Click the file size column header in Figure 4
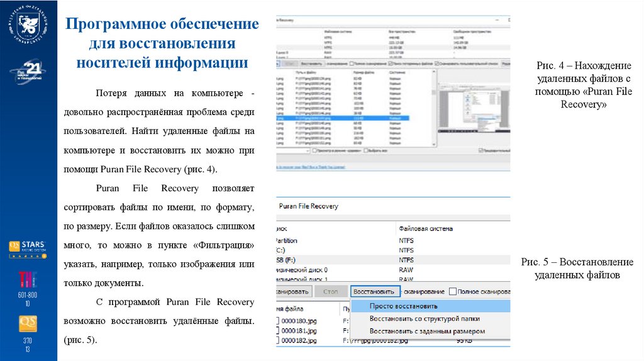Screen dimensions: 644x361 click(x=364, y=72)
